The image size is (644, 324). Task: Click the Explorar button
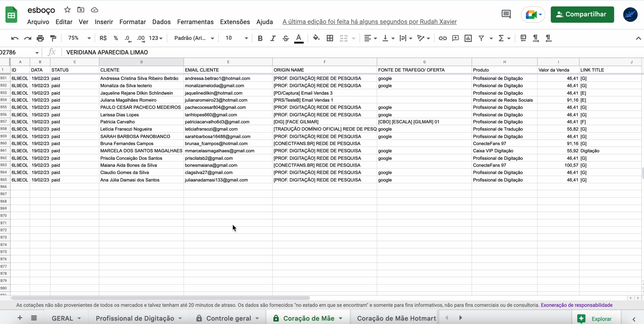coord(596,319)
